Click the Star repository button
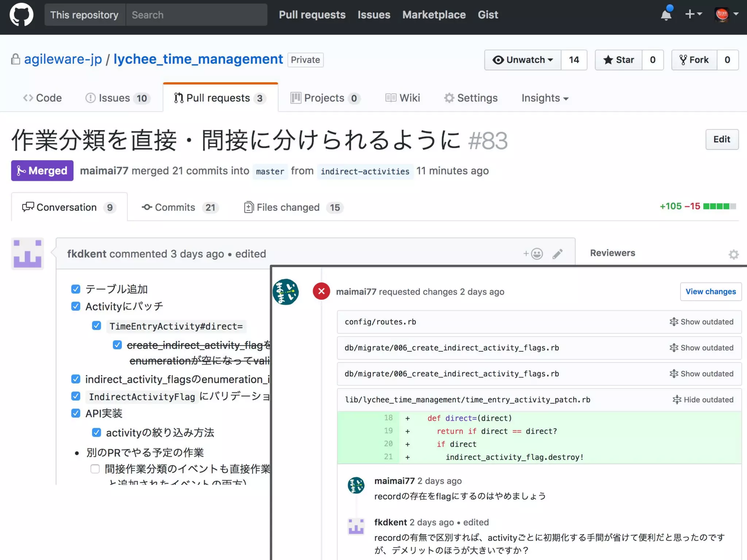747x560 pixels. pyautogui.click(x=619, y=60)
